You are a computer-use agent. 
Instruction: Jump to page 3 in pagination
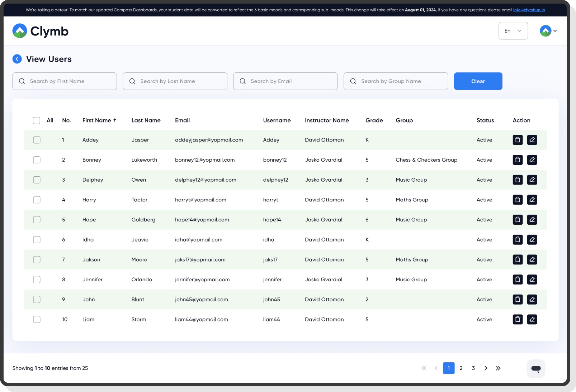pyautogui.click(x=473, y=368)
